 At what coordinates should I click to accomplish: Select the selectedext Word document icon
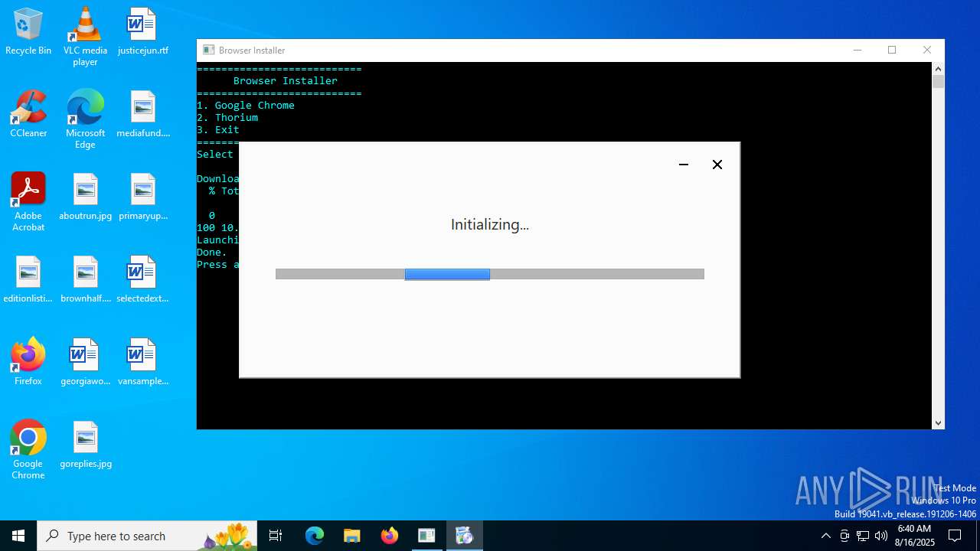[143, 280]
